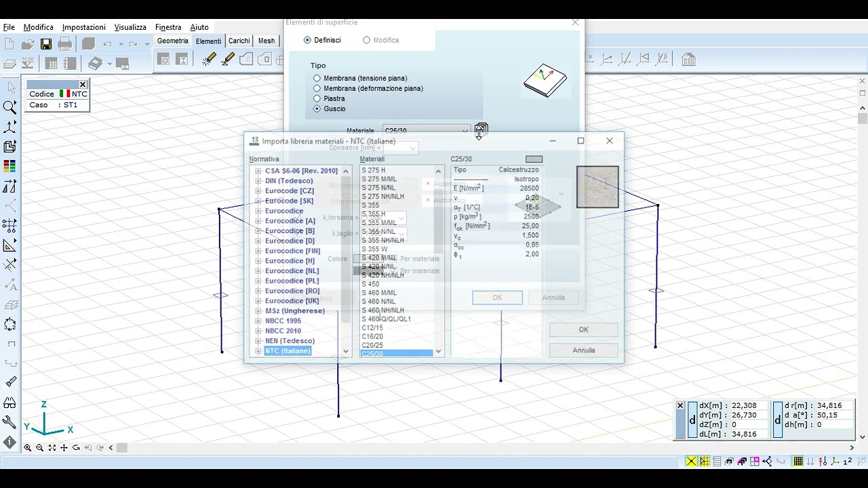
Task: Click the Zoom in magnifier at bottom
Action: pos(28,448)
